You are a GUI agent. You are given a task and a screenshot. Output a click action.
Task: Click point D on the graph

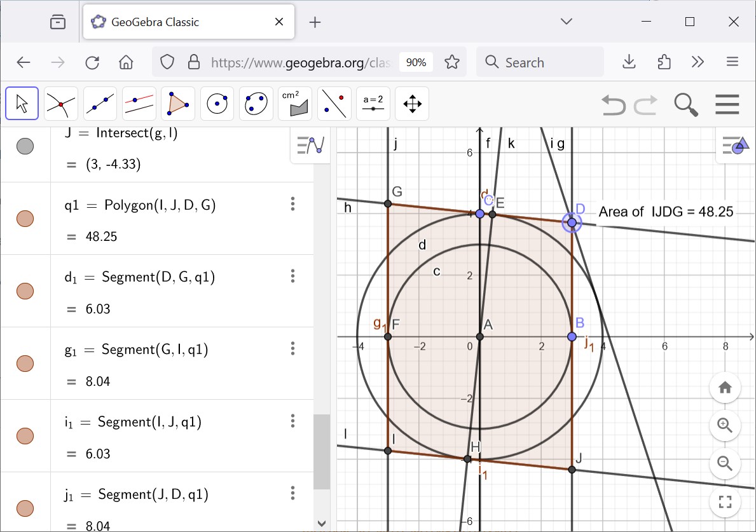(x=572, y=222)
